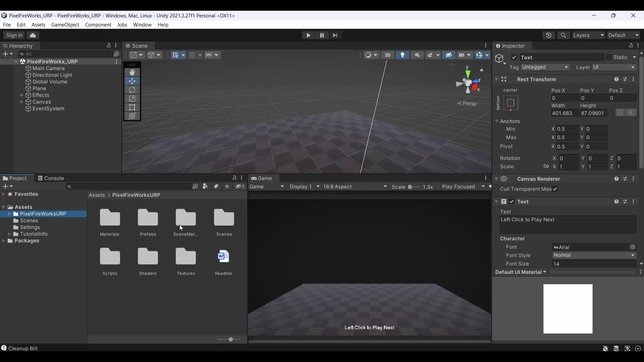
Task: Toggle scene audio mute icon
Action: coord(417,55)
